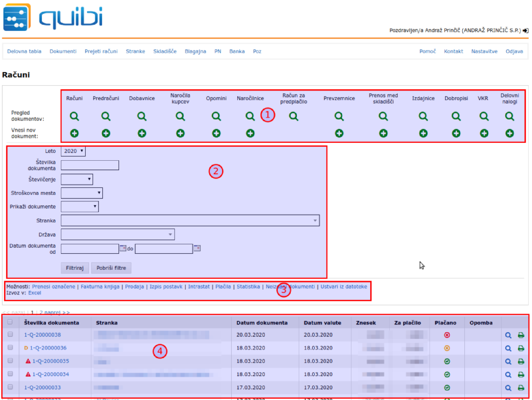Click the logout icon beside user name
532x400 pixels.
[525, 30]
